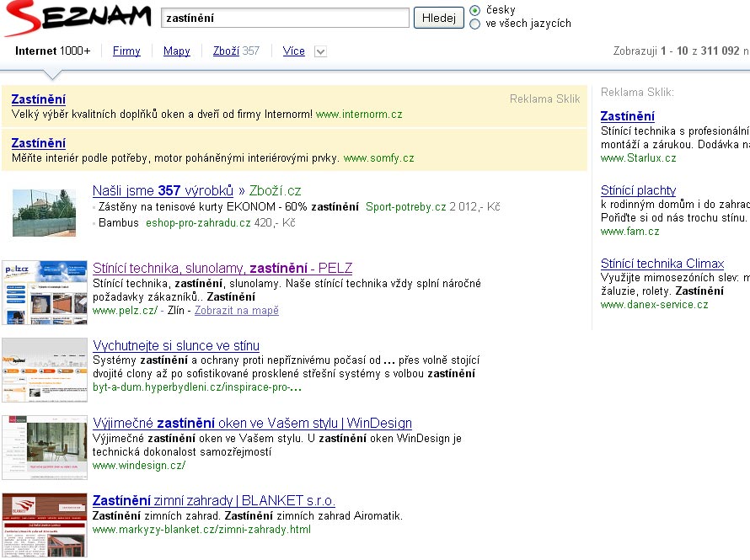Switch to the Internet 1000+ tab
750x560 pixels.
(52, 51)
